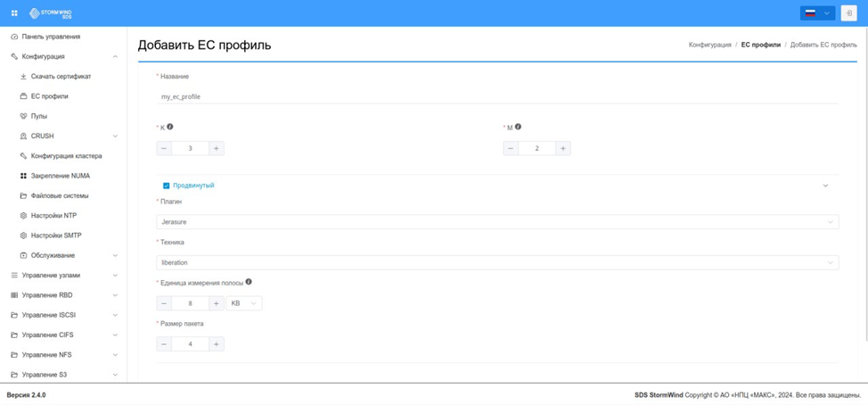Image resolution: width=868 pixels, height=405 pixels.
Task: Collapse the Конфигурация menu section
Action: click(x=115, y=56)
